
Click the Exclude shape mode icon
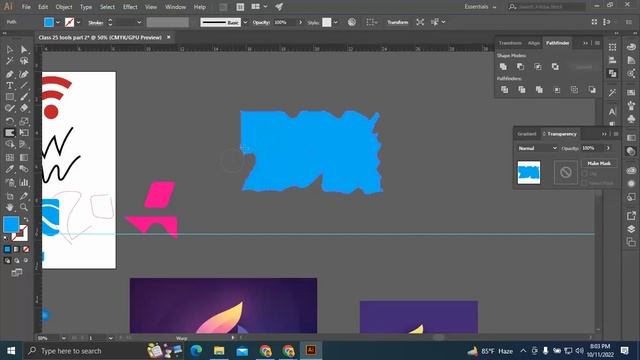coord(555,67)
